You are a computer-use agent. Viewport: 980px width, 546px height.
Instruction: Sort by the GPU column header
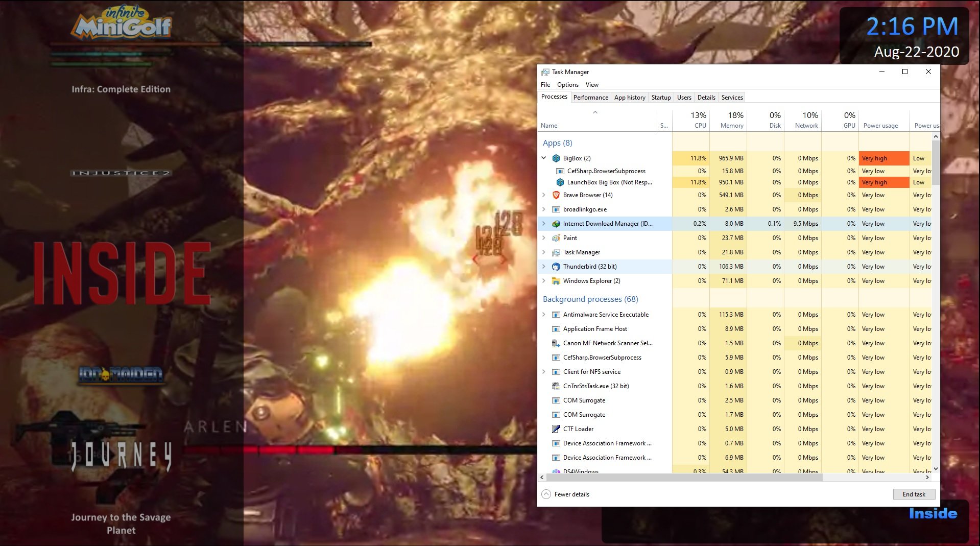click(840, 121)
